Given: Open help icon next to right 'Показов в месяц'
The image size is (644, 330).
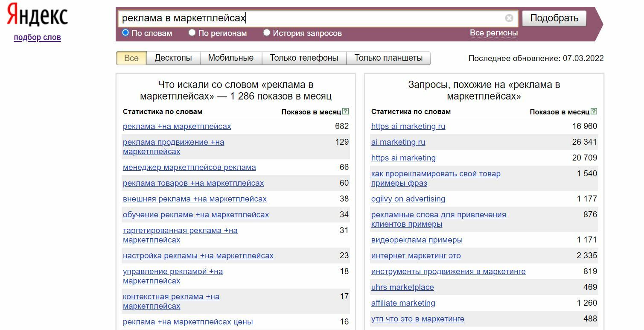Looking at the screenshot, I should coord(594,111).
